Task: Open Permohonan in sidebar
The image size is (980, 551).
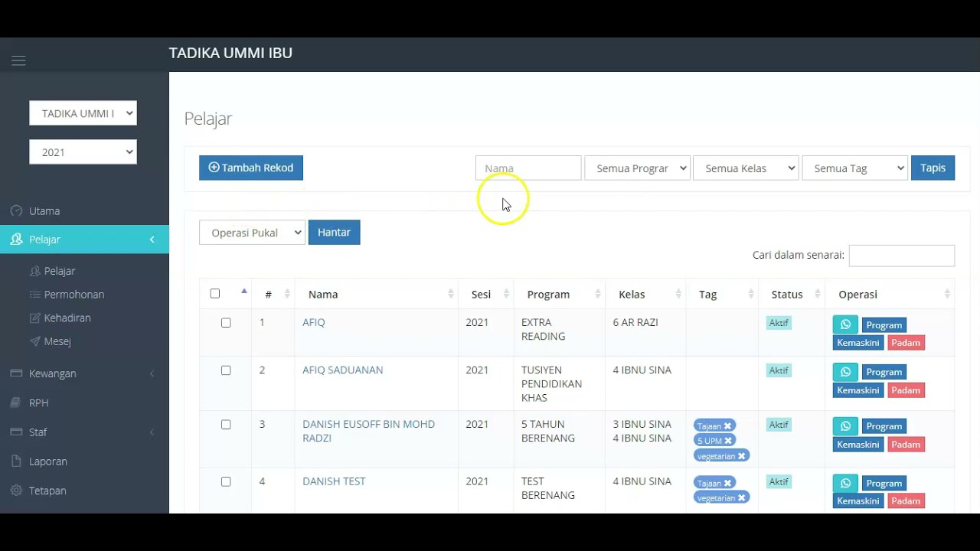Action: [x=74, y=295]
